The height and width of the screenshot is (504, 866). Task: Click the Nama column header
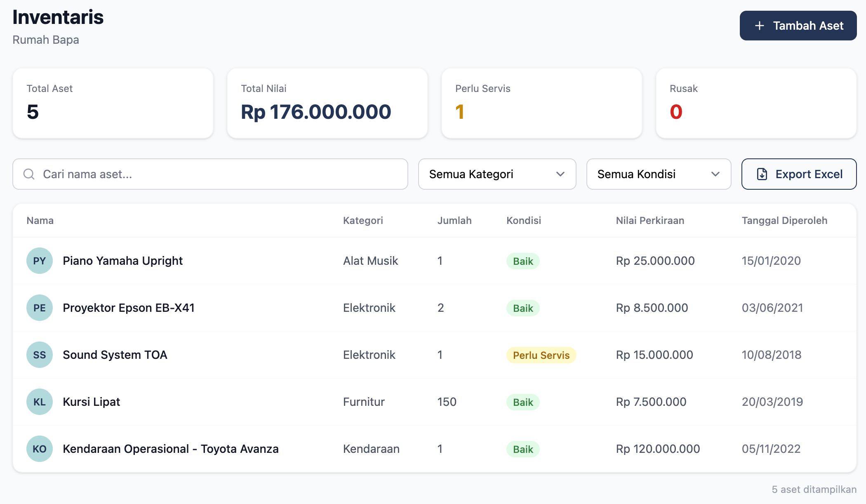point(40,221)
